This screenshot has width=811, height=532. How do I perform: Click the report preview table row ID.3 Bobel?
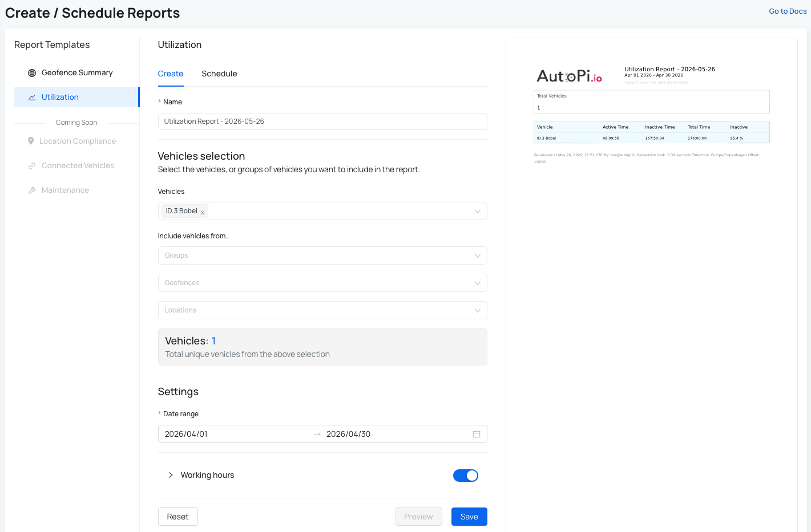pos(651,138)
